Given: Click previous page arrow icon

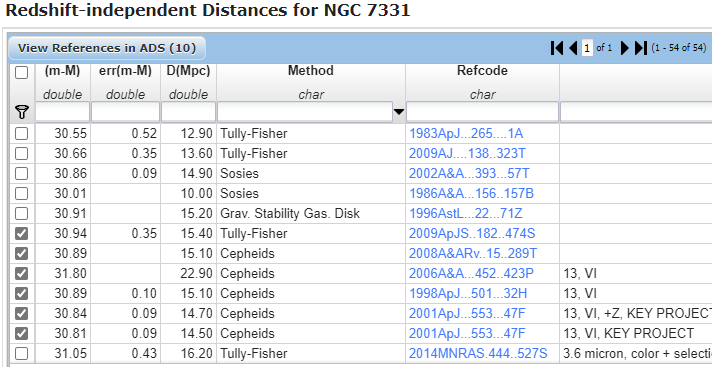Looking at the screenshot, I should (573, 48).
